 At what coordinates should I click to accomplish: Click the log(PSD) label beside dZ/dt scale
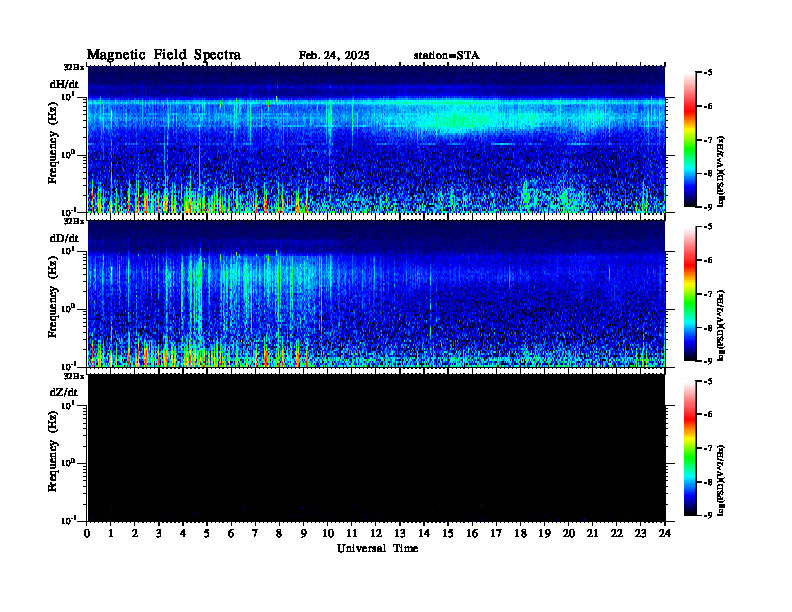722,479
